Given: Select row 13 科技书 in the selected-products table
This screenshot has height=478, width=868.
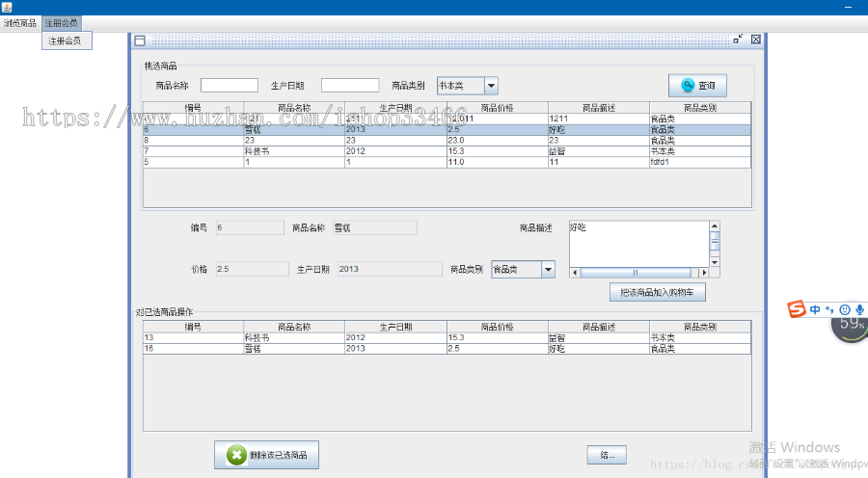Looking at the screenshot, I should [x=447, y=337].
